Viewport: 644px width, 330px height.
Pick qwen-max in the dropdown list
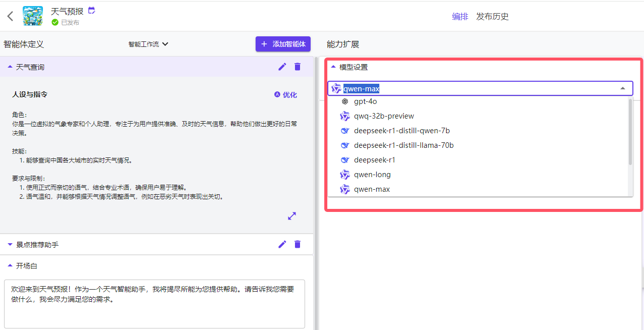[x=478, y=189]
